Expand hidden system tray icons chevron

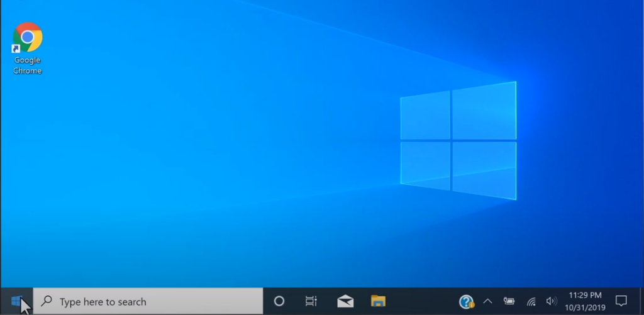pyautogui.click(x=487, y=301)
